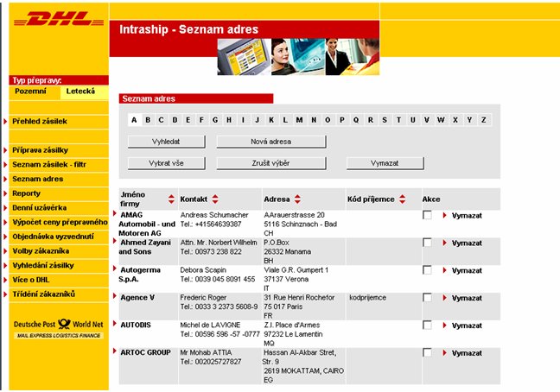
Task: Open Třídění zákazníků menu item
Action: point(43,294)
